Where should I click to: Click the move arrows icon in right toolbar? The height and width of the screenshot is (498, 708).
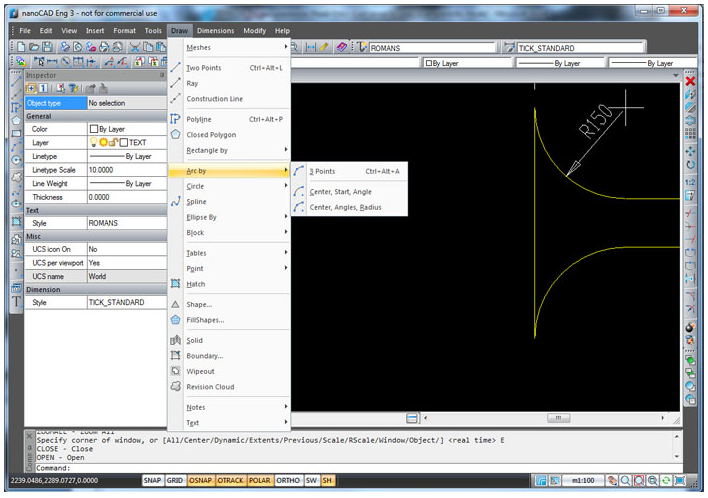tap(690, 151)
